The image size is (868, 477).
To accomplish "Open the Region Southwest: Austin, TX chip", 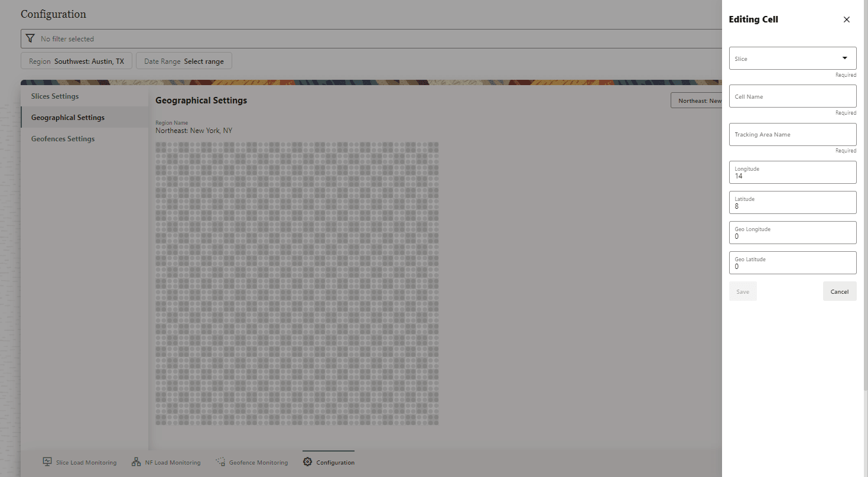I will (76, 61).
